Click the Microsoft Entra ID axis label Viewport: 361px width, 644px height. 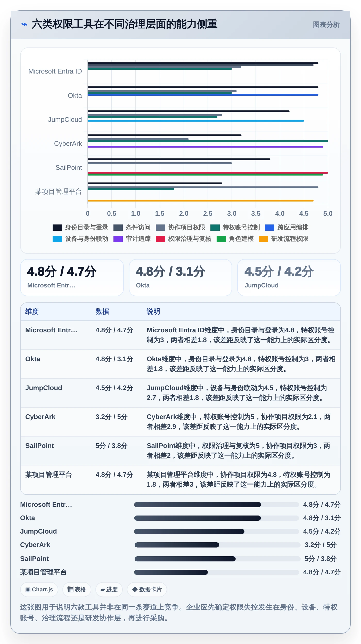point(55,71)
